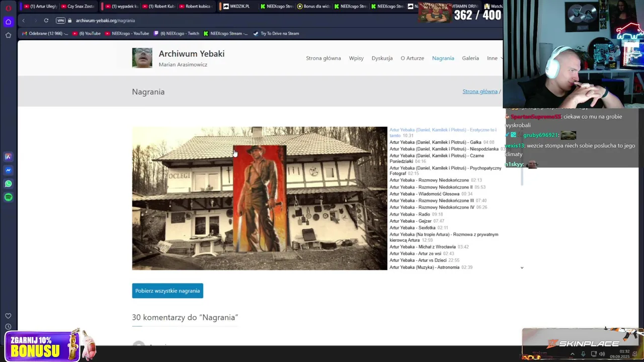Open 'Strona główna' in the site menu

point(324,58)
